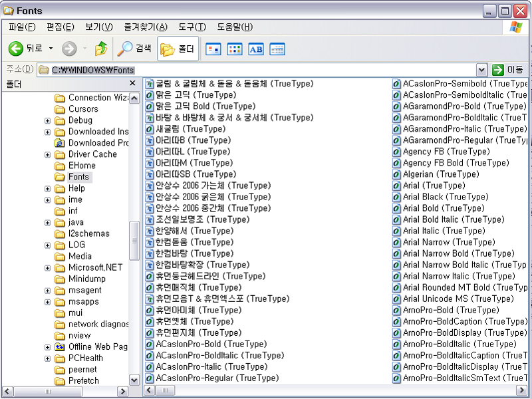The height and width of the screenshot is (399, 532).
Task: Click the font list scroll-left arrow
Action: (148, 390)
